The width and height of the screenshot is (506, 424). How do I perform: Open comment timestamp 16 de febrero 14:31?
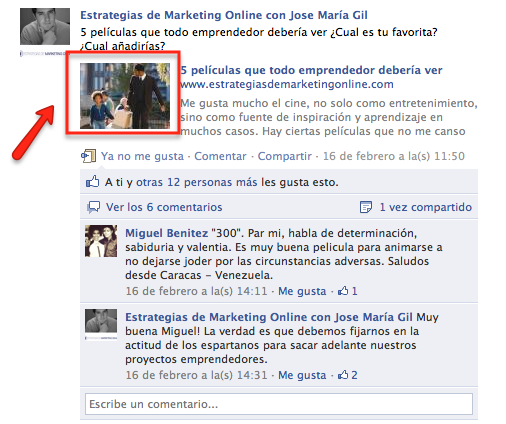pos(196,375)
